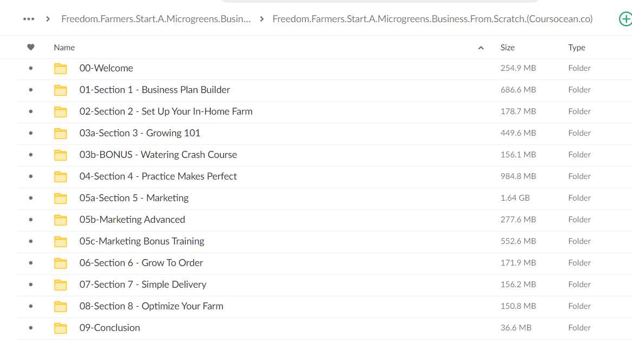Image resolution: width=632 pixels, height=364 pixels.
Task: Click the 07-Section 7 Simple Delivery folder icon
Action: tap(61, 284)
